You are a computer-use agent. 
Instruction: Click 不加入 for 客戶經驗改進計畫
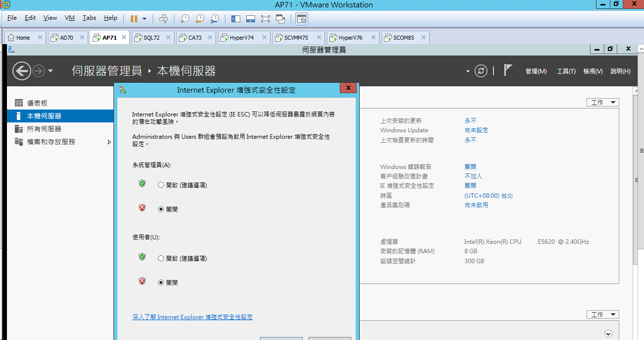(x=473, y=176)
